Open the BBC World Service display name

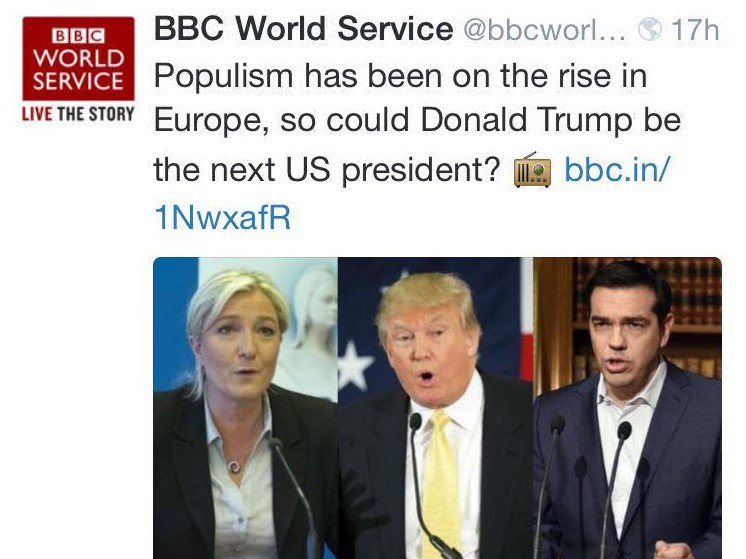[304, 29]
